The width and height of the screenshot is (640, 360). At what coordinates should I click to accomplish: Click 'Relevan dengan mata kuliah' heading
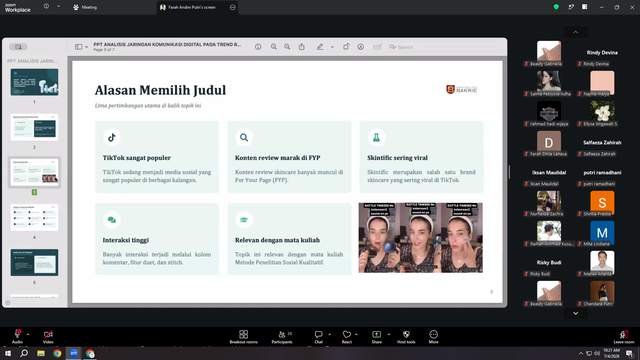(x=277, y=240)
